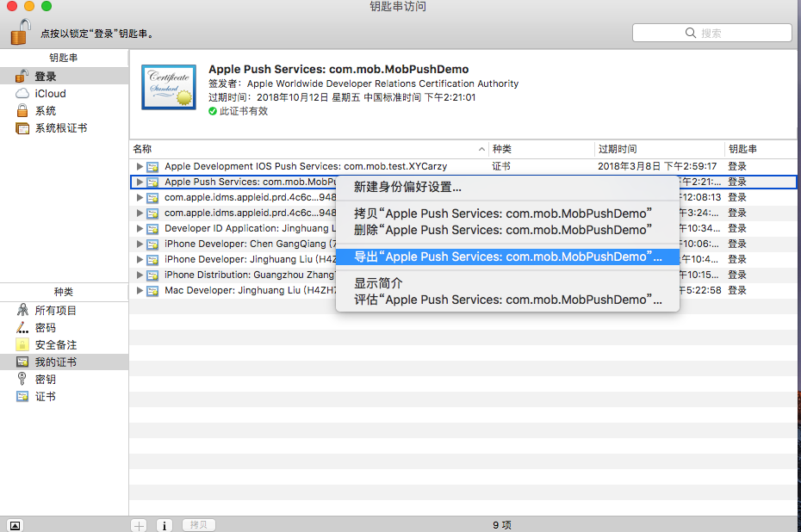The height and width of the screenshot is (532, 801).
Task: Select the 安全备注 category icon
Action: click(22, 344)
